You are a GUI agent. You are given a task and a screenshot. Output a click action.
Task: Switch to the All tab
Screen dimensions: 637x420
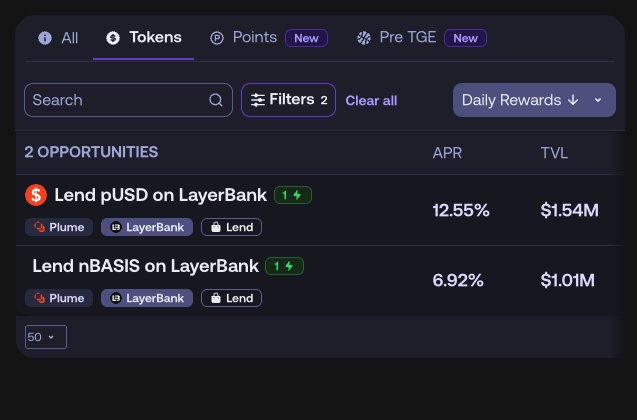point(58,38)
